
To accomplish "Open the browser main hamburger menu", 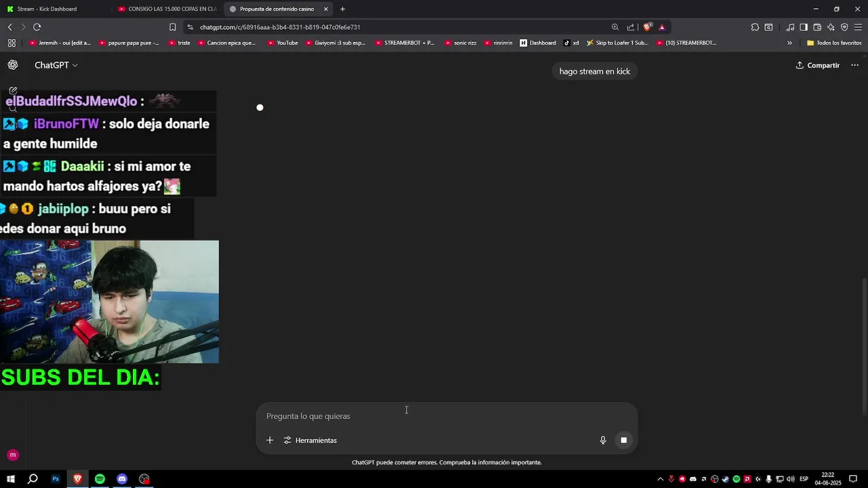I will [858, 27].
